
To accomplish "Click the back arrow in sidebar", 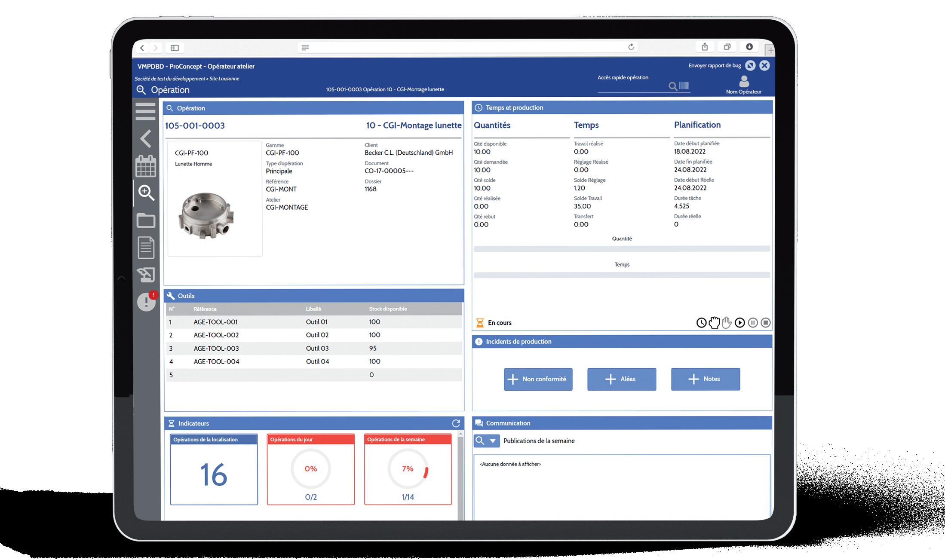I will click(146, 139).
